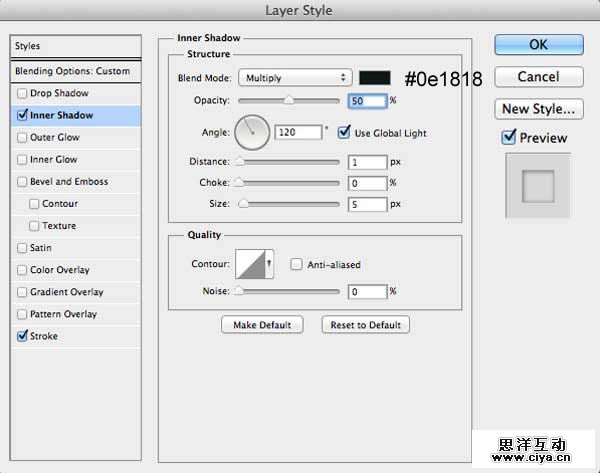Image resolution: width=600 pixels, height=473 pixels.
Task: Toggle the Preview checkbox
Action: click(509, 138)
